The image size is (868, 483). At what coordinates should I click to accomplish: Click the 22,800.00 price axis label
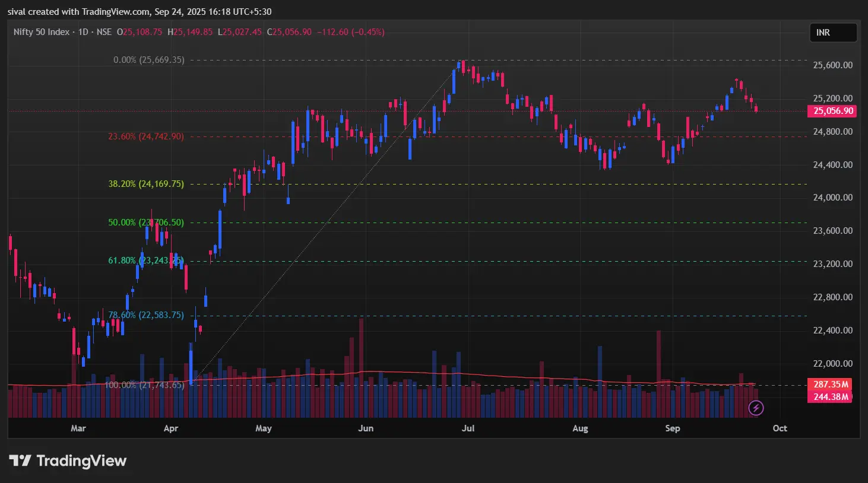coord(832,297)
